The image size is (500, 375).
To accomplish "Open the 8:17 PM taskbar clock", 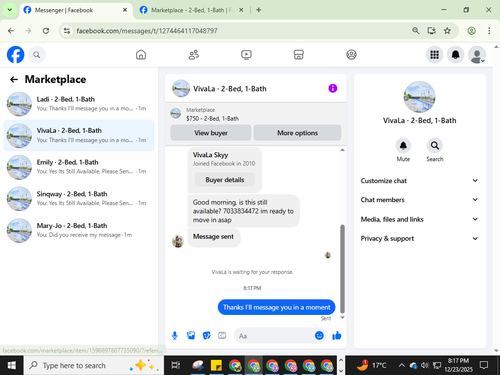I will coord(458,365).
